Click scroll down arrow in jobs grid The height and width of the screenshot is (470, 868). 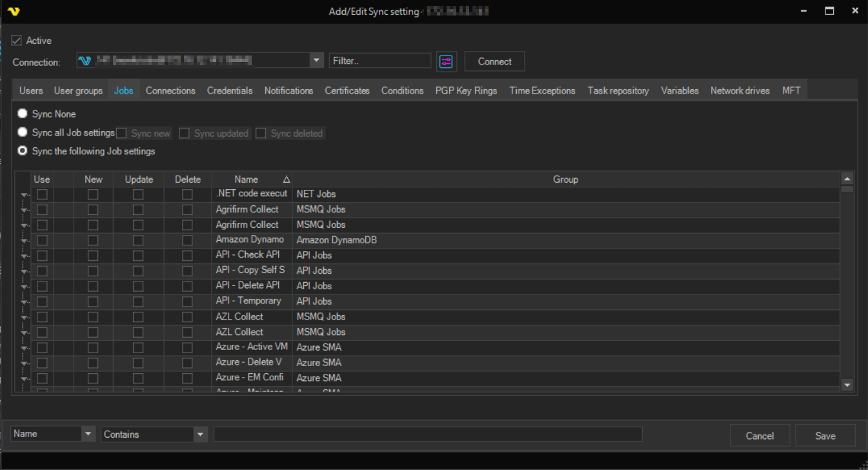tap(847, 385)
